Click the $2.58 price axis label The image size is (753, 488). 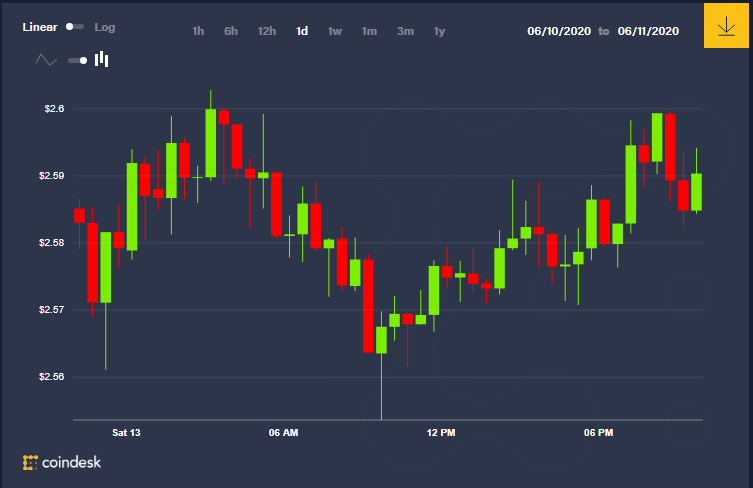coord(51,243)
